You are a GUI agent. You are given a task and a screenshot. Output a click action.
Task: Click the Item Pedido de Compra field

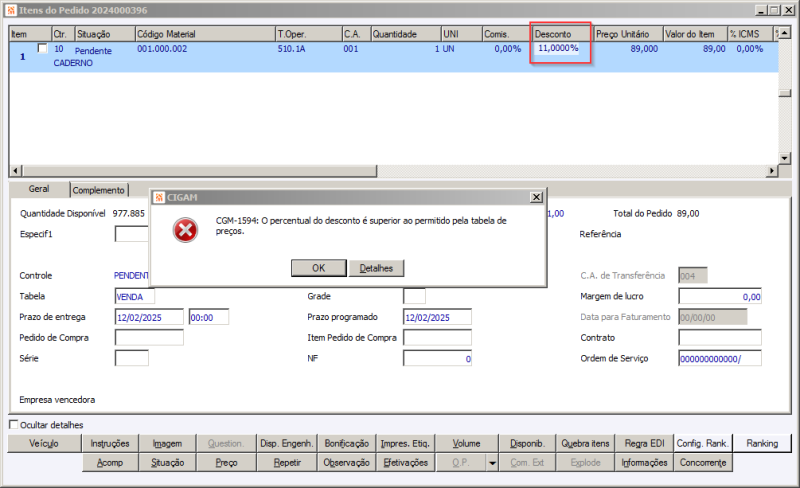pos(437,337)
